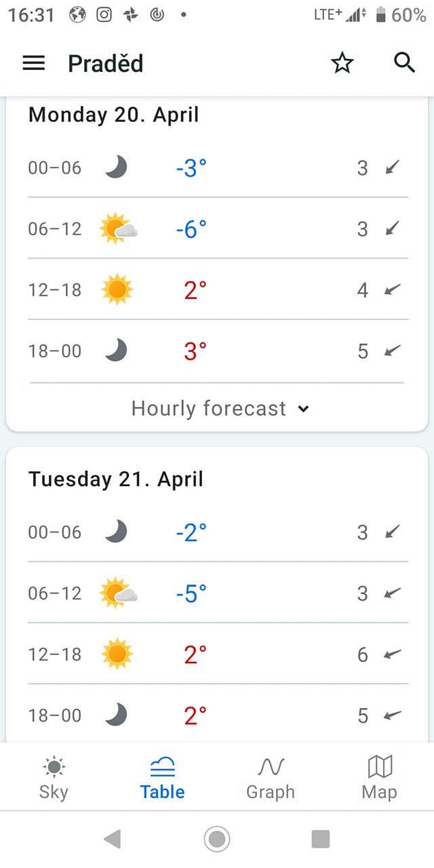Switch to the Sky tab
The width and height of the screenshot is (434, 868).
[x=54, y=778]
